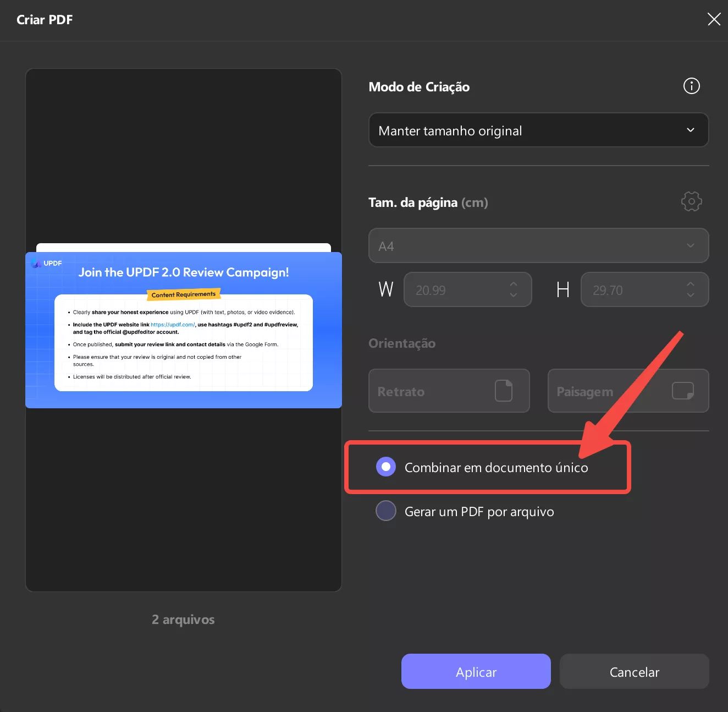Click the Aplicar button

click(x=476, y=671)
